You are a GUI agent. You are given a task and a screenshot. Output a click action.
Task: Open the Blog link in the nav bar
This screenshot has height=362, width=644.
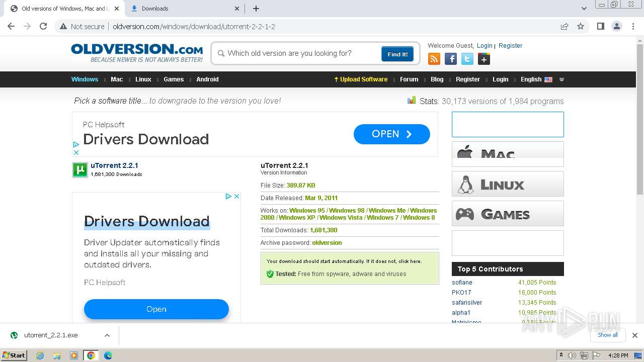pyautogui.click(x=437, y=79)
